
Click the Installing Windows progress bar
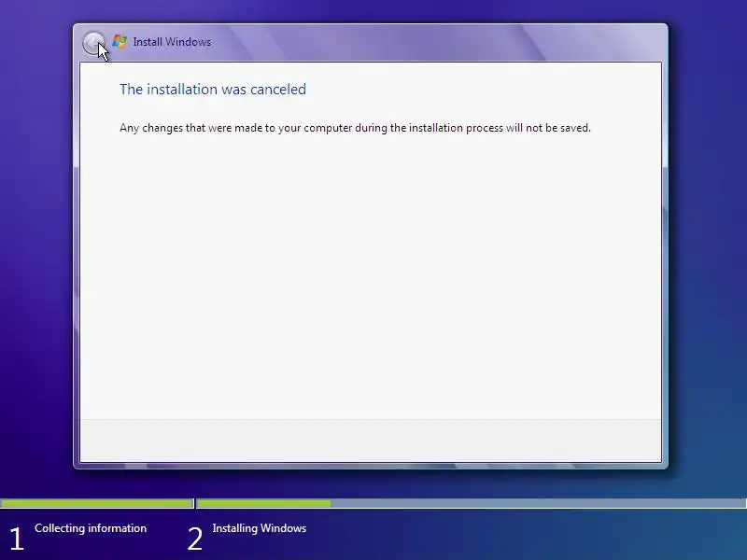click(472, 503)
